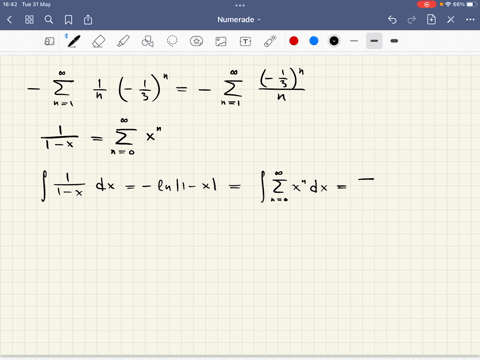Screen dimensions: 480x360
Task: Choose the red pen color
Action: coord(294,41)
